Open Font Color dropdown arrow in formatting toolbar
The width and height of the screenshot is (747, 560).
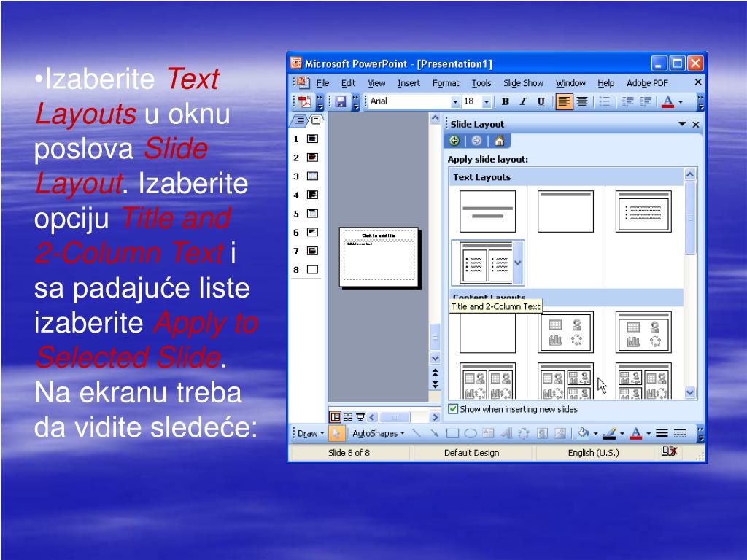coord(681,102)
